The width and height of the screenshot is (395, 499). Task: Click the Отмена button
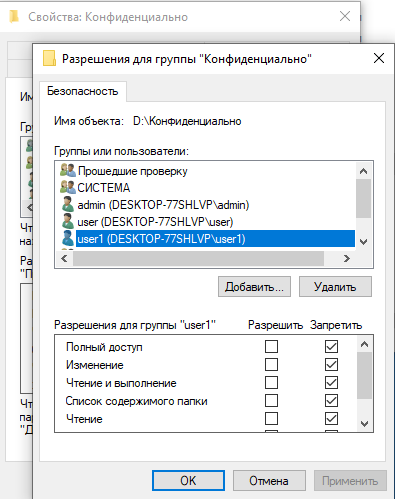(x=269, y=480)
